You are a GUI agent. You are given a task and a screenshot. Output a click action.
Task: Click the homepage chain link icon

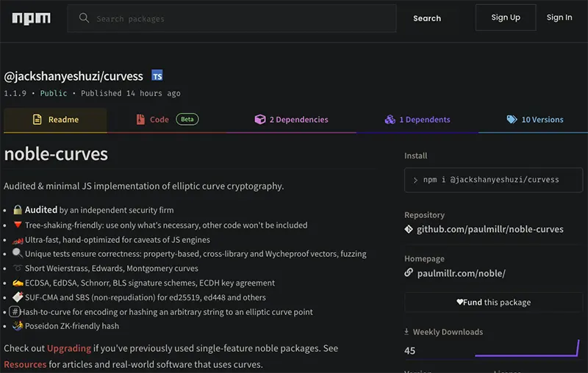pyautogui.click(x=409, y=272)
